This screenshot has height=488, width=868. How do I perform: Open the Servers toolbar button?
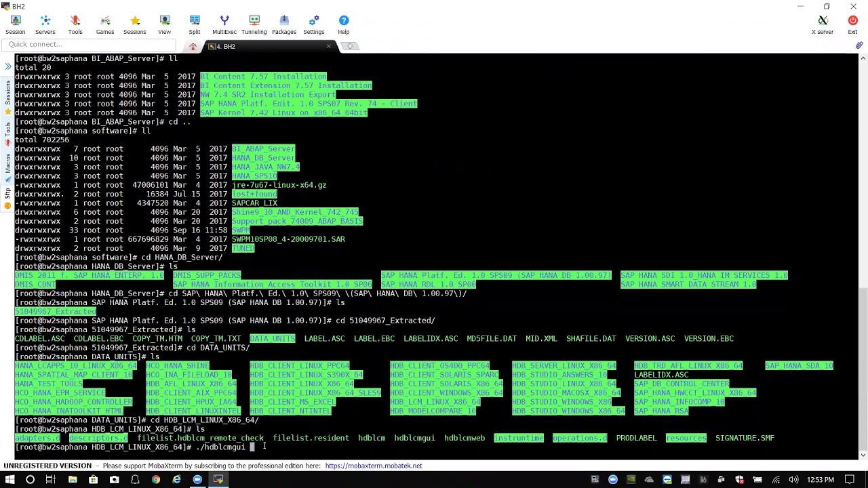(x=45, y=25)
